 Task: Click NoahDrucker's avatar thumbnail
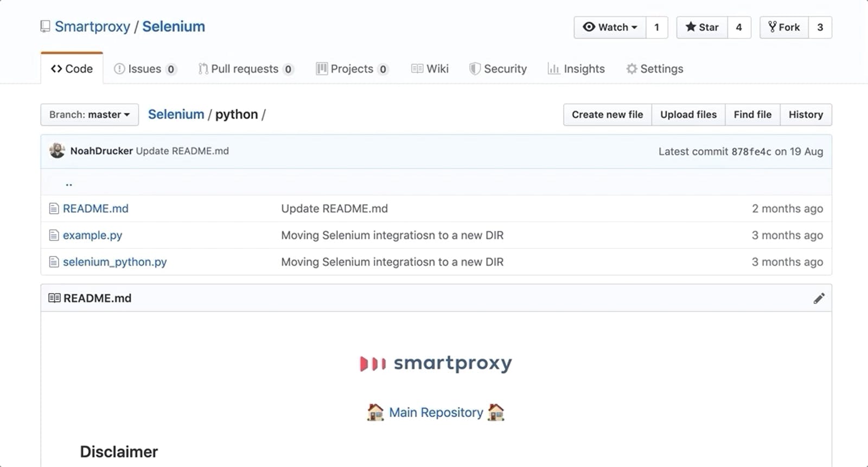click(57, 151)
